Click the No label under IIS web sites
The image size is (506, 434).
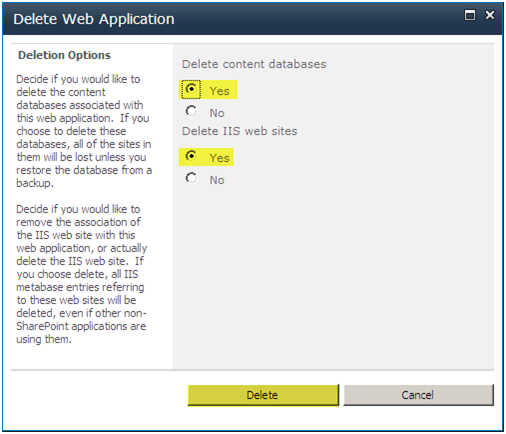pyautogui.click(x=217, y=180)
